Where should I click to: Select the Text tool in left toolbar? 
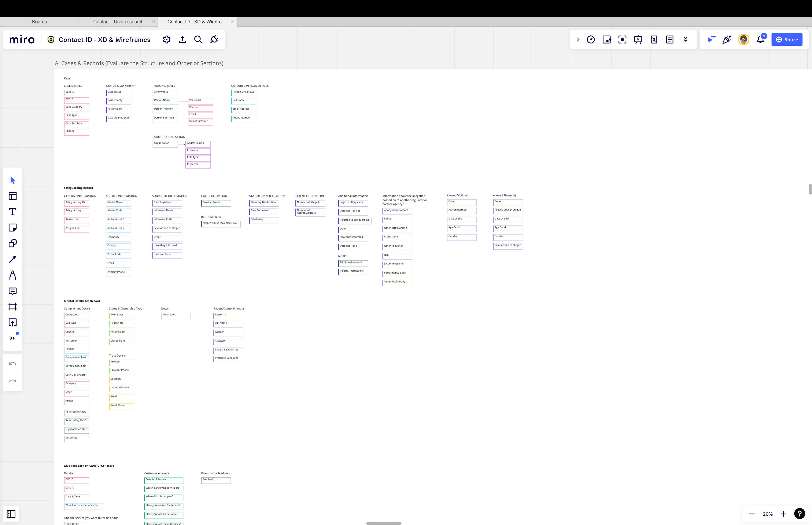tap(13, 212)
